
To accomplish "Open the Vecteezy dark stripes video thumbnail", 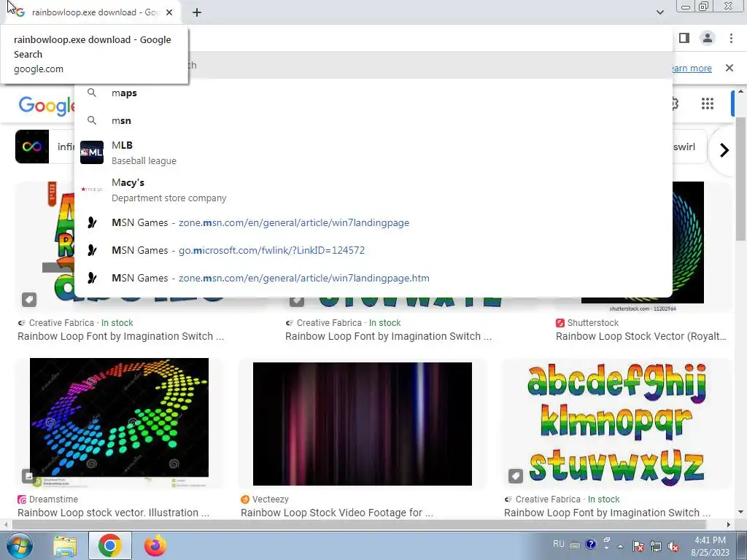I will (362, 424).
